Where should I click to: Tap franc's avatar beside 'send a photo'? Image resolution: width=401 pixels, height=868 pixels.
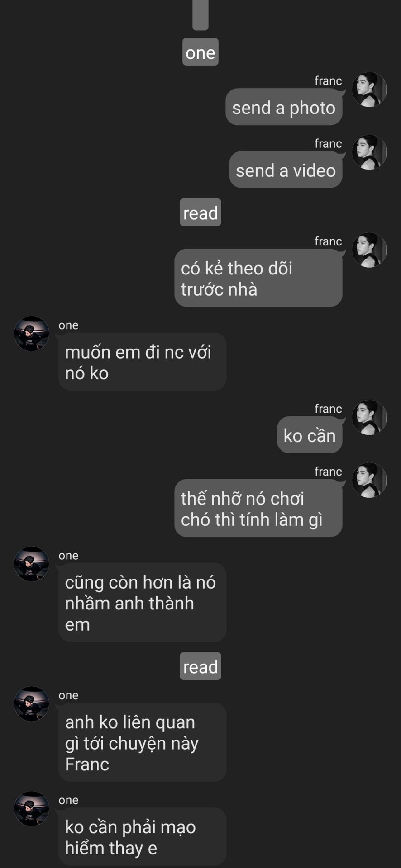pyautogui.click(x=369, y=90)
